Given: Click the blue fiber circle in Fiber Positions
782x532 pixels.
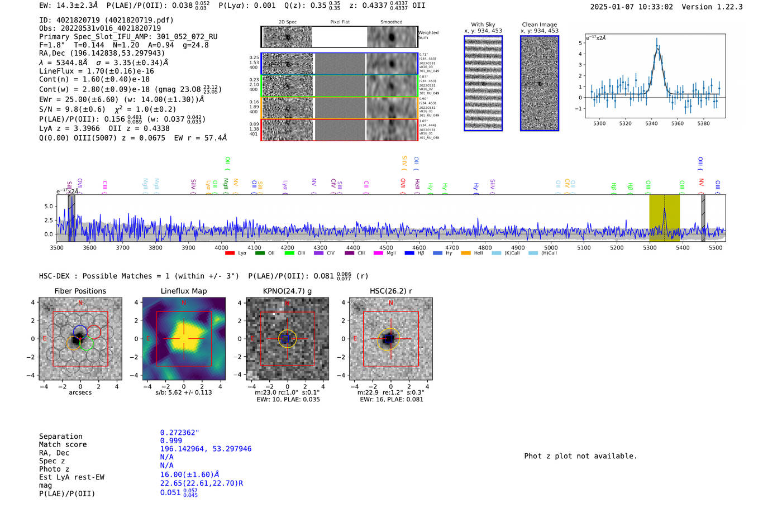Looking at the screenshot, I should tap(80, 332).
